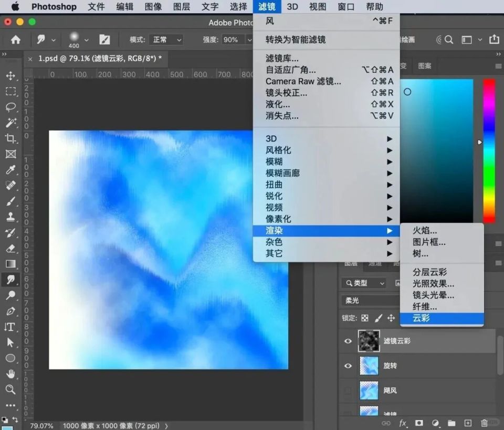
Task: Toggle visibility of the 旋转 layer
Action: [347, 365]
